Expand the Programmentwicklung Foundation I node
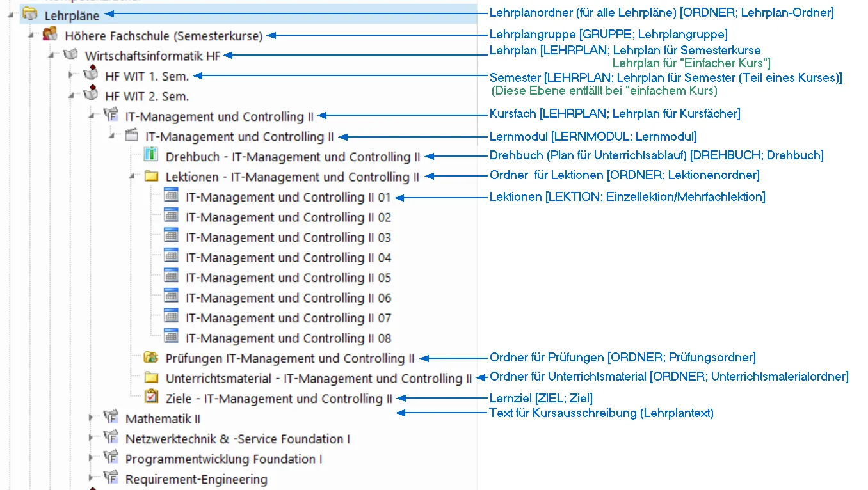 (x=92, y=458)
